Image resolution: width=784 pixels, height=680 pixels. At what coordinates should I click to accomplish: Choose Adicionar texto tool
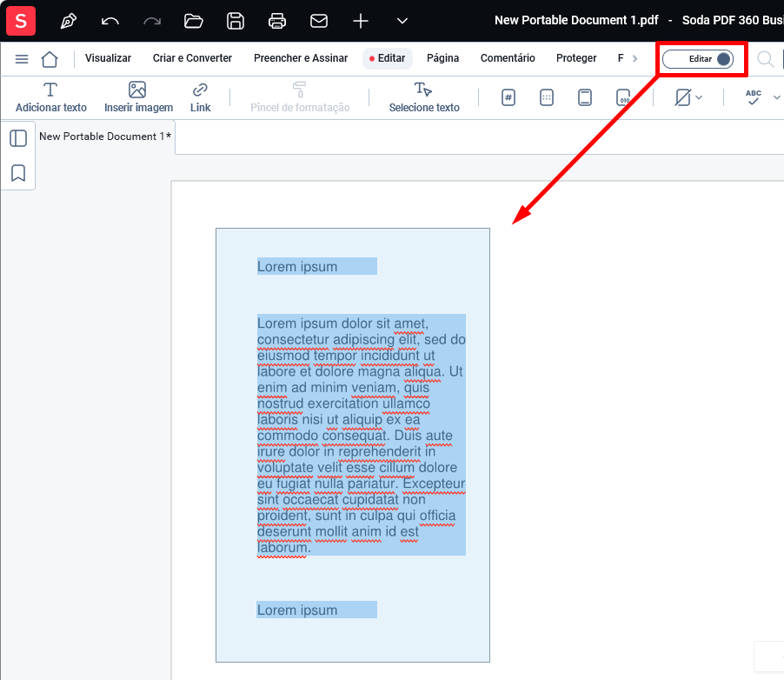tap(51, 97)
